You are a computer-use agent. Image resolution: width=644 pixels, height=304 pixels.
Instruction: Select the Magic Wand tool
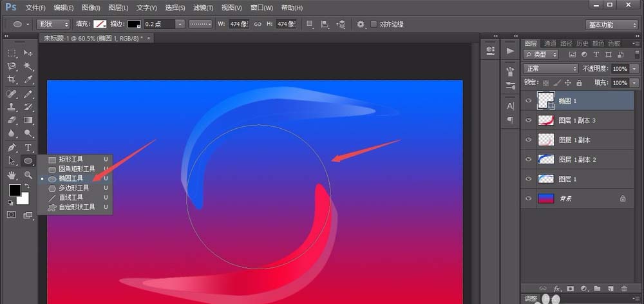click(28, 66)
